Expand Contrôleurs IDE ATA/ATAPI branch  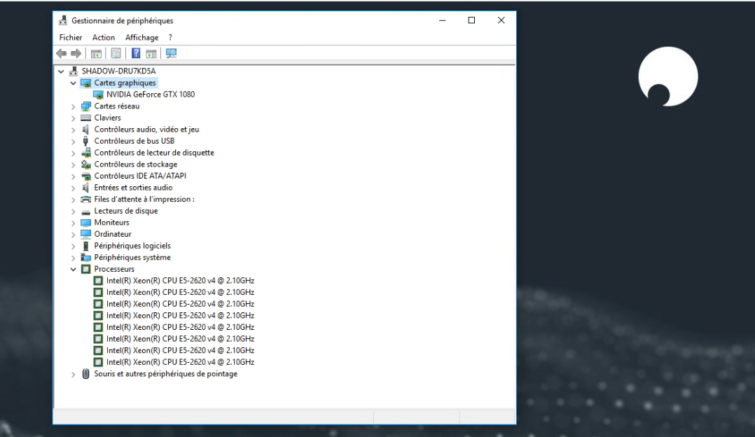point(73,176)
